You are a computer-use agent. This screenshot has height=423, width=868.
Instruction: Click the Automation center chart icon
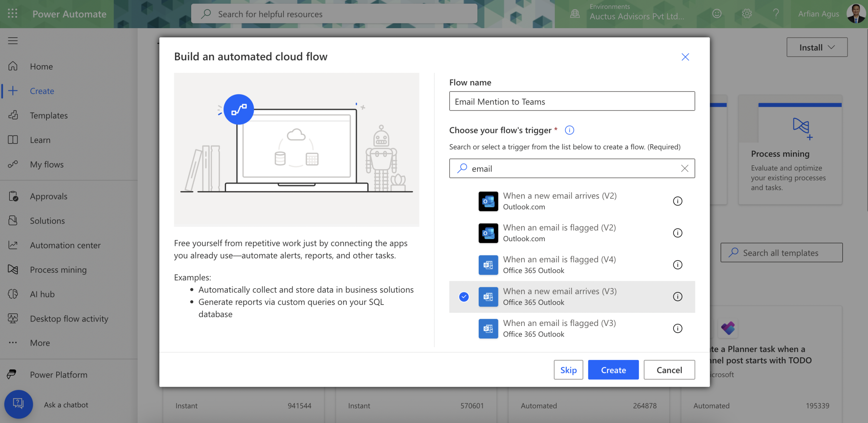[x=13, y=245]
